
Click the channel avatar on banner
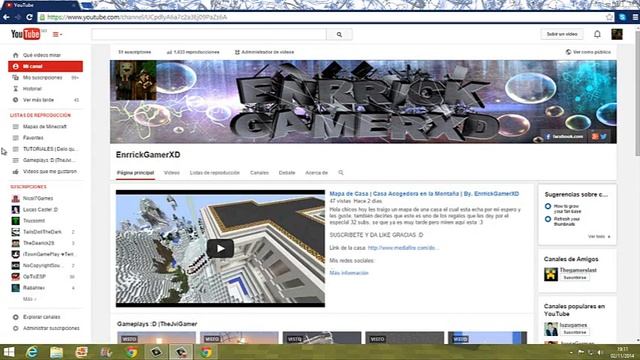[136, 80]
